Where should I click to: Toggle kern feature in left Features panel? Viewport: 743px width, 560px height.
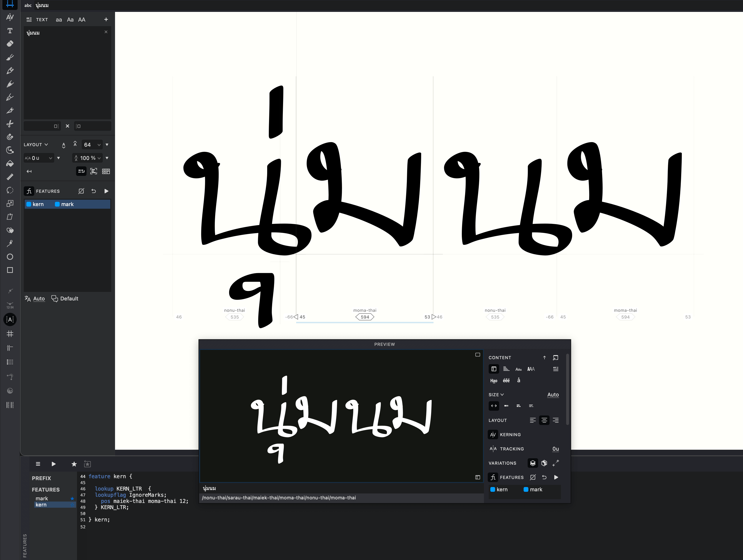29,204
